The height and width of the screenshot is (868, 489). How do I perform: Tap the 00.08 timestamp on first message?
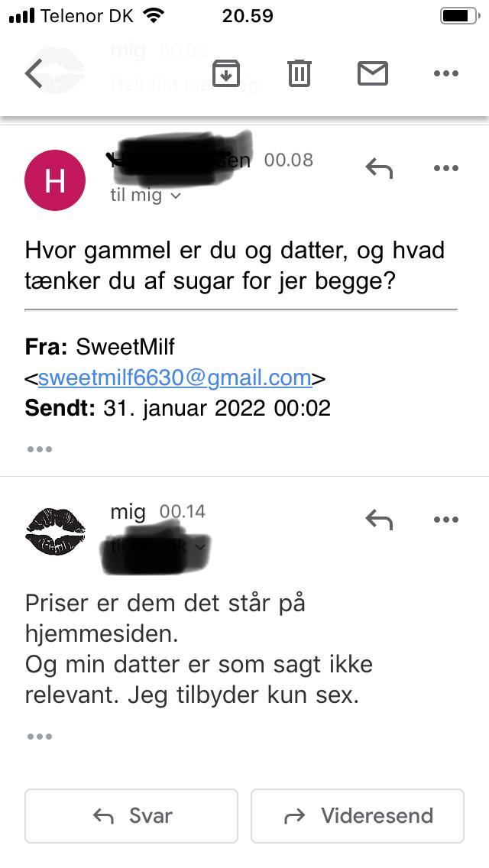pos(288,160)
